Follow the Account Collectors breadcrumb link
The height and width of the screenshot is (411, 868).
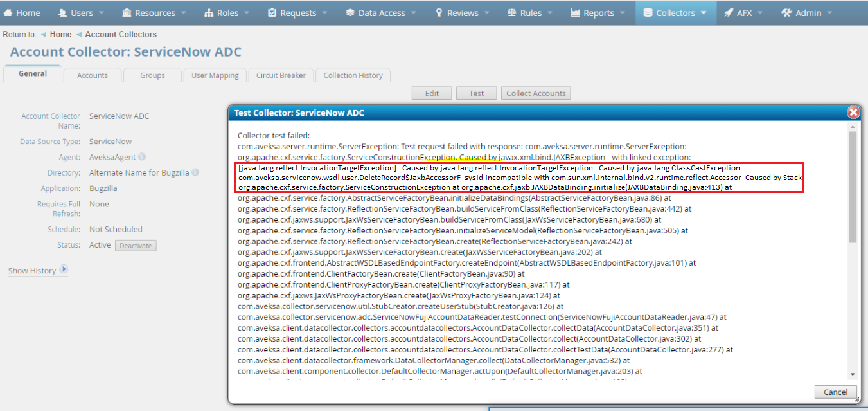(x=121, y=34)
